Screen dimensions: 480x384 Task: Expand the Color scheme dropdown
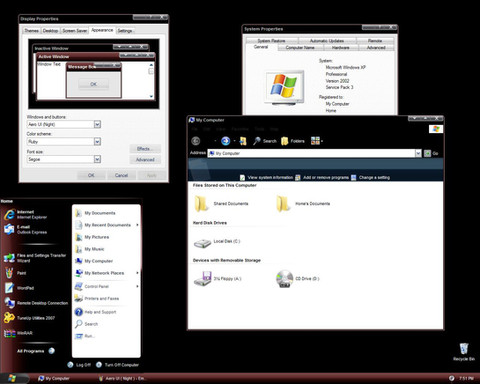click(x=97, y=142)
